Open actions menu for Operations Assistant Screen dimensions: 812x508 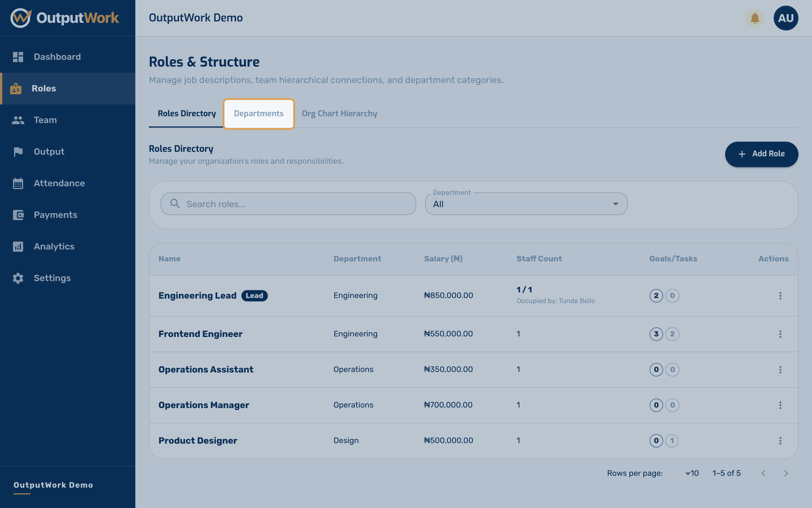tap(780, 370)
